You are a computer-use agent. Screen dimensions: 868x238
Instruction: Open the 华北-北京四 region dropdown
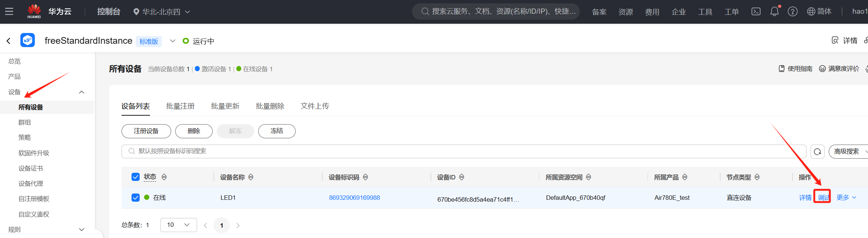coord(162,12)
